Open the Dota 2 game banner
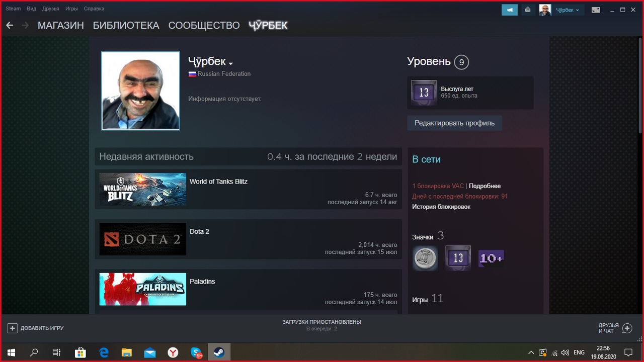This screenshot has width=644, height=362. pyautogui.click(x=142, y=239)
